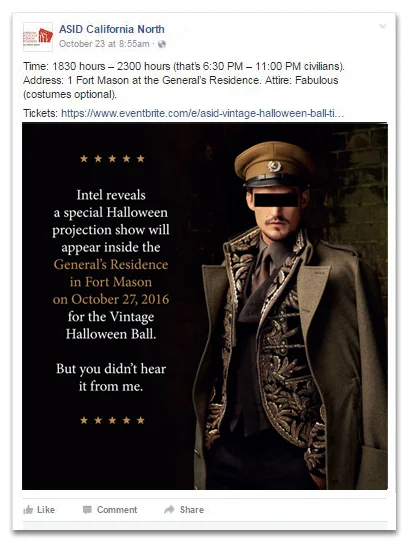
Task: Open the ASID California North logo avatar
Action: (x=38, y=37)
